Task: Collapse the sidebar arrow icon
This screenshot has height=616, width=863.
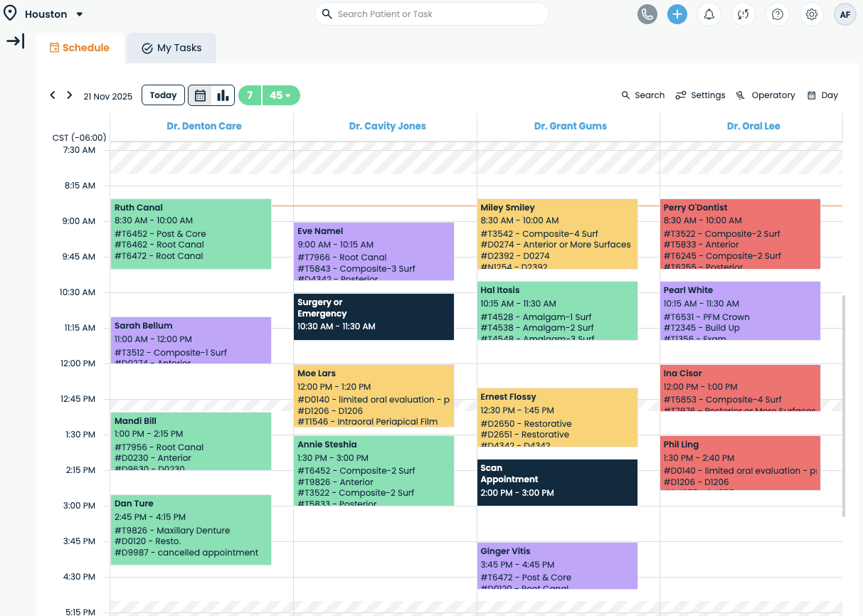Action: click(15, 41)
